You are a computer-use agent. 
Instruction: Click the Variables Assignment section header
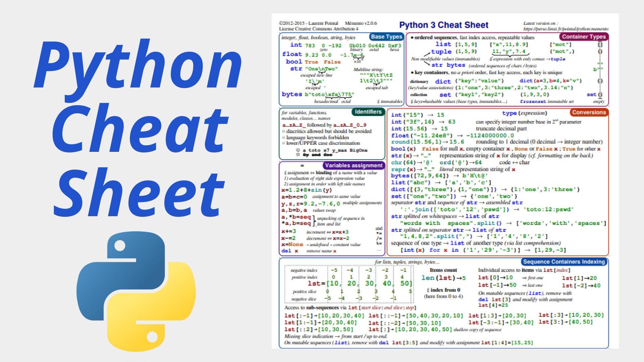(357, 167)
